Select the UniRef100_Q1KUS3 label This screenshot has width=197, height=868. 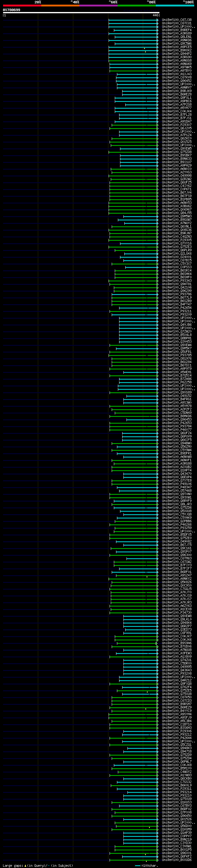[177, 802]
